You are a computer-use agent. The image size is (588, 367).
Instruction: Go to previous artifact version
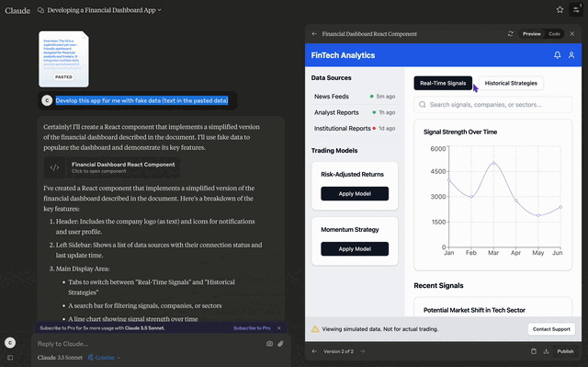point(314,351)
